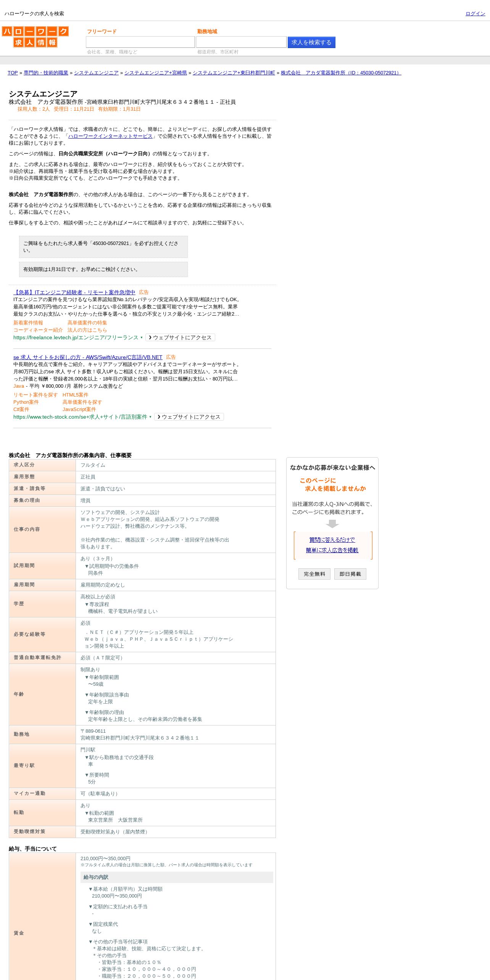This screenshot has height=980, width=490.
Task: Click the 〒889-0611 postal code
Action: [93, 731]
